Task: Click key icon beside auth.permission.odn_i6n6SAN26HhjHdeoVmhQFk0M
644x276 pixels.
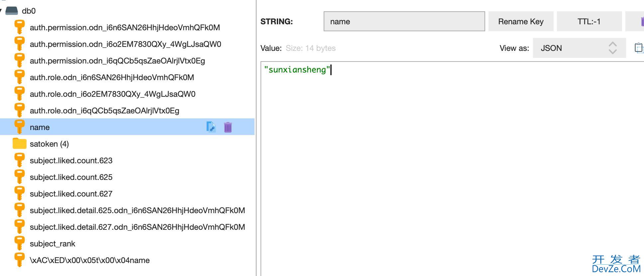Action: [19, 27]
